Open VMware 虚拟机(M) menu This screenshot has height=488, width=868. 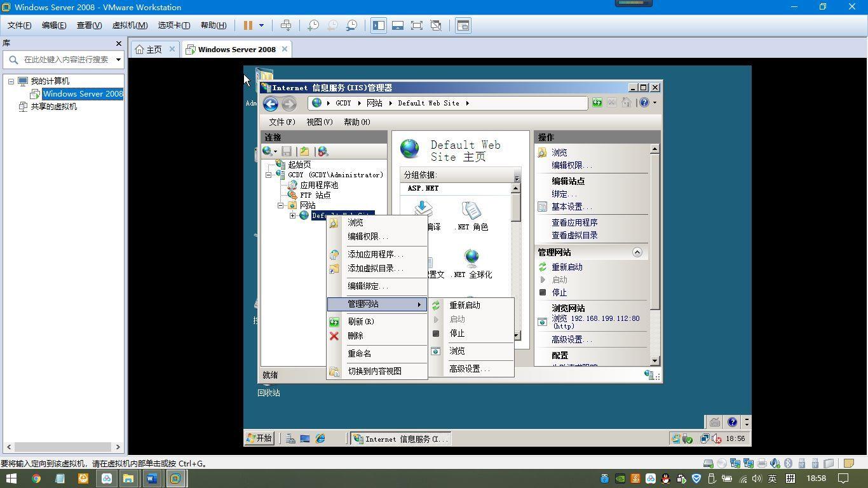click(130, 25)
